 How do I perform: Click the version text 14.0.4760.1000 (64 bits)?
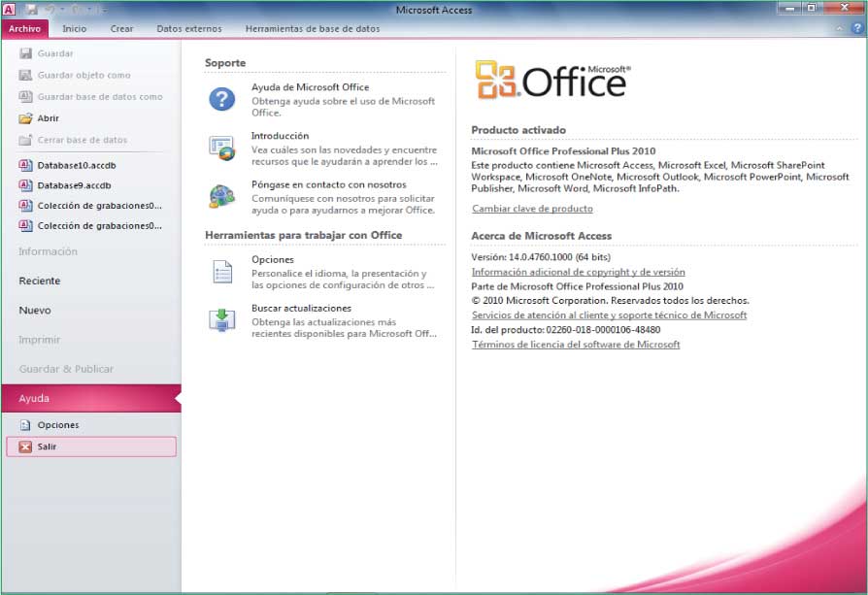541,257
